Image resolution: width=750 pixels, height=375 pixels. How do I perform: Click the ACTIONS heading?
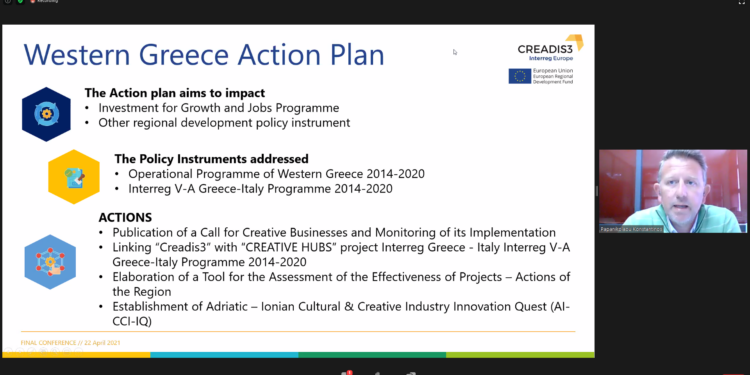[x=125, y=218]
